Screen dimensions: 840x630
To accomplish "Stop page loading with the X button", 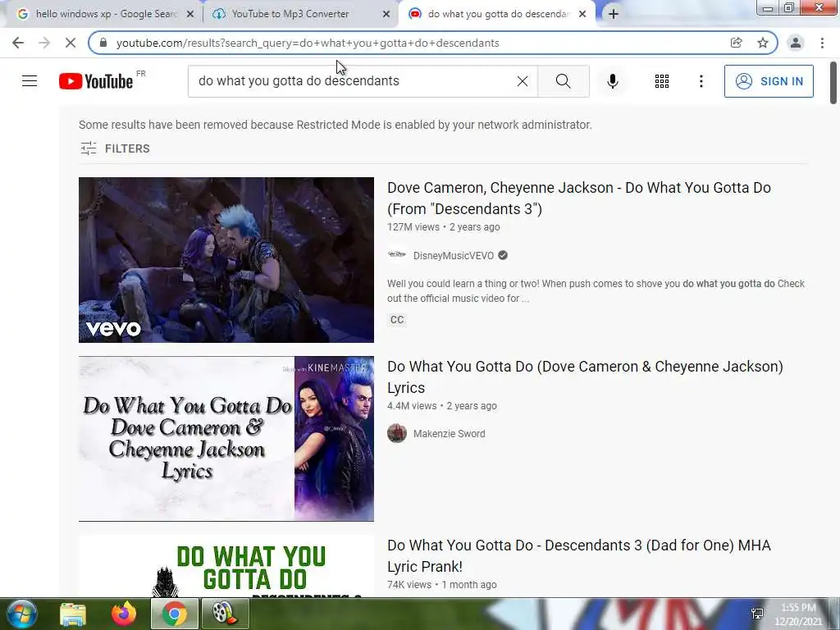I will click(x=71, y=43).
